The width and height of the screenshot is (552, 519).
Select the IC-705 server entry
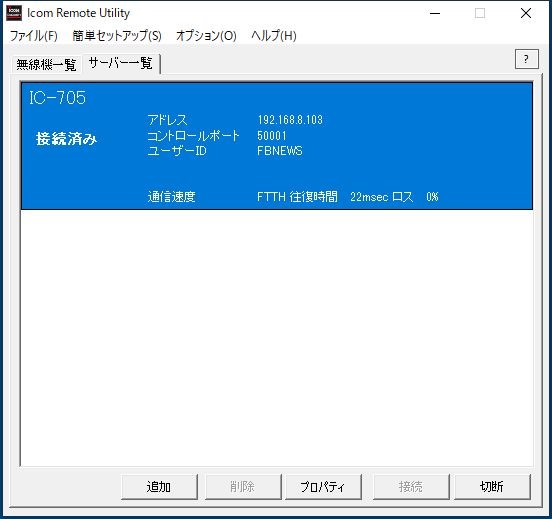[x=277, y=146]
